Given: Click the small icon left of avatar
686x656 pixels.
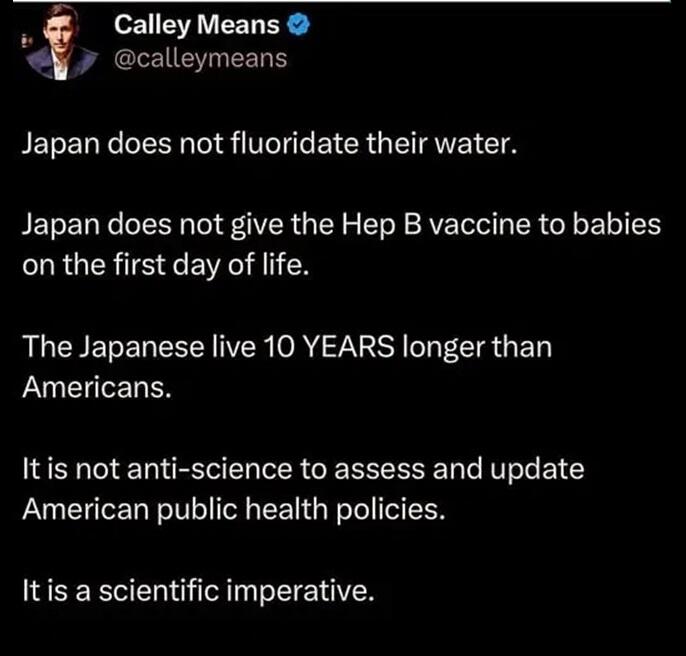Looking at the screenshot, I should [23, 43].
